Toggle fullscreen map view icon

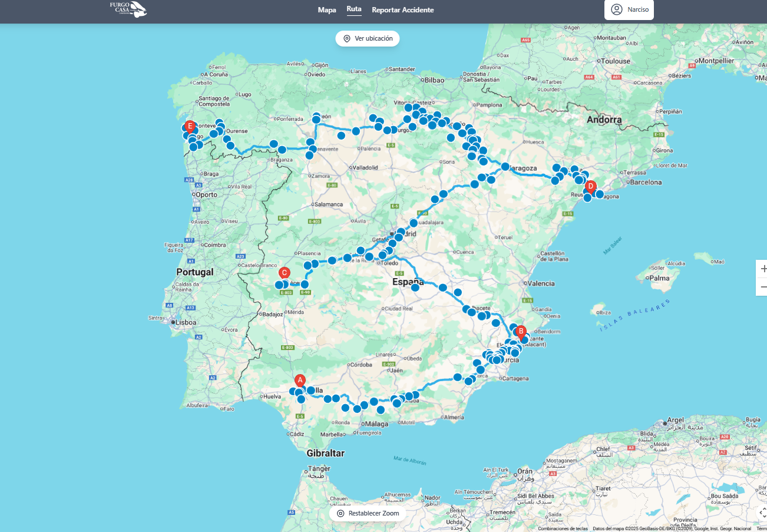click(762, 512)
